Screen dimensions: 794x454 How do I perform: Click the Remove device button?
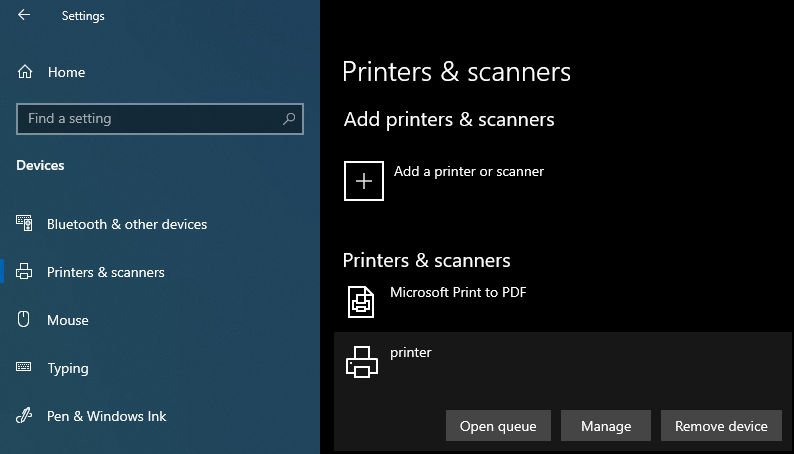click(721, 426)
